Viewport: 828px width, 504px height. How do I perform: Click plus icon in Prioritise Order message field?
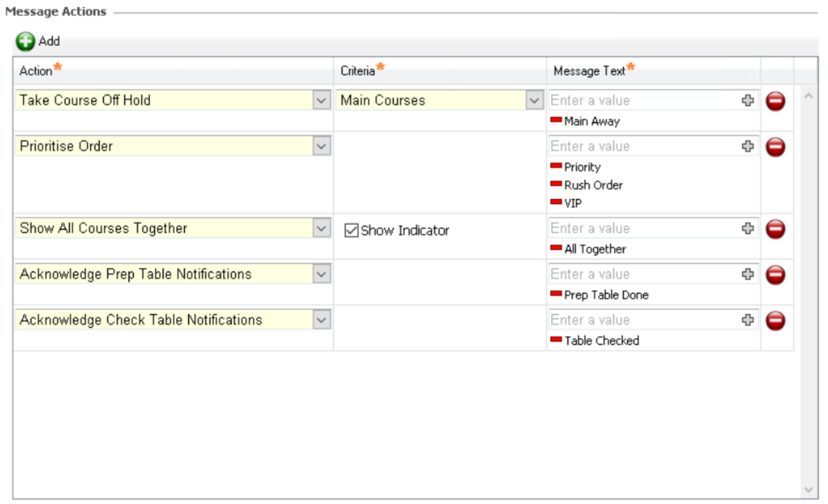tap(748, 147)
